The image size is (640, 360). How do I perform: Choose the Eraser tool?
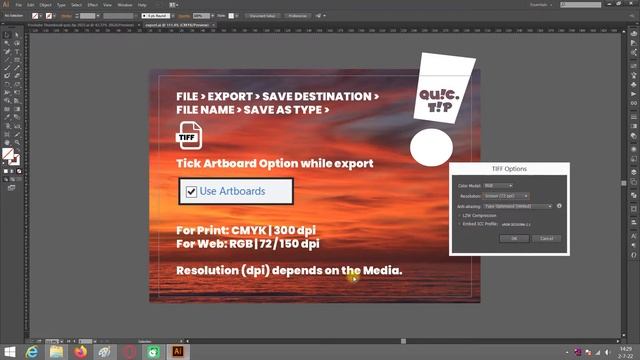(17, 76)
